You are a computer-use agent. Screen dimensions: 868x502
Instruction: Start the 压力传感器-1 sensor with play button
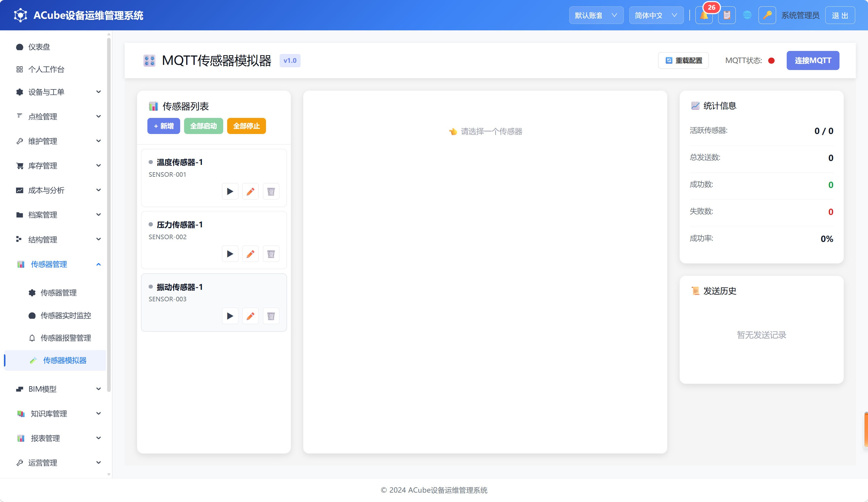pos(230,254)
